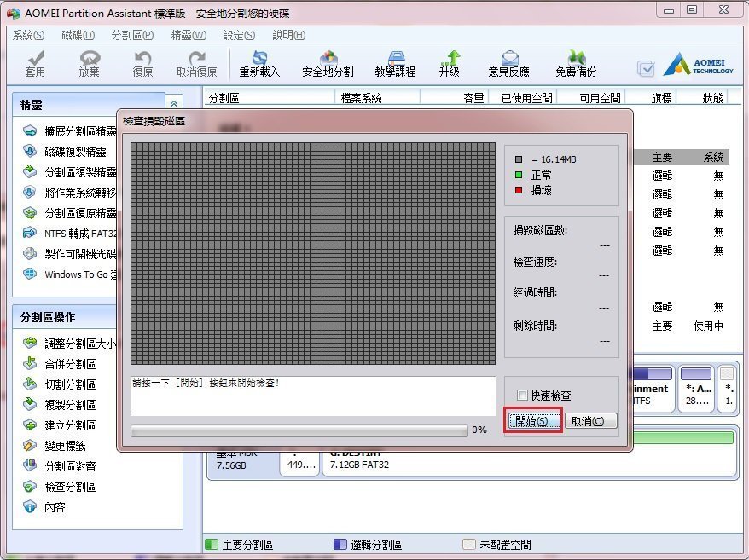
Task: Click the dark sector grid map
Action: point(313,253)
